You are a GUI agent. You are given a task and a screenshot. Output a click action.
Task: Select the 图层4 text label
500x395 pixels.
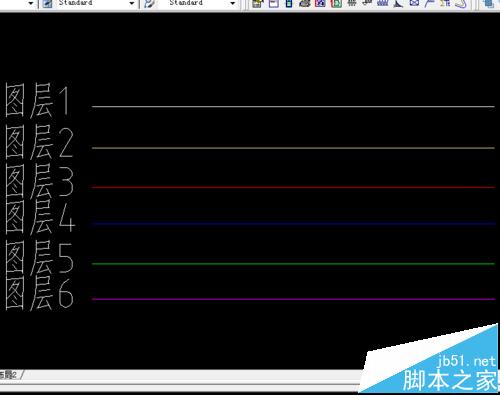click(x=40, y=217)
